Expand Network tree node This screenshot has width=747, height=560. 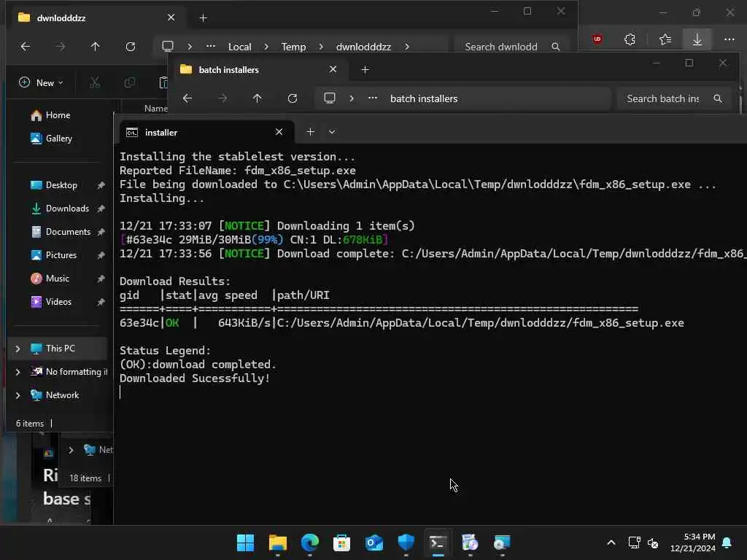click(18, 395)
